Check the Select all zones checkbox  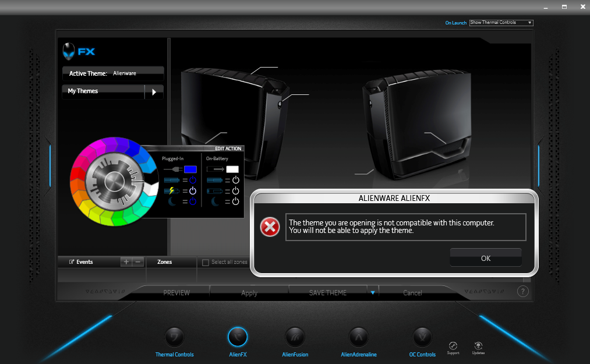[x=206, y=262]
